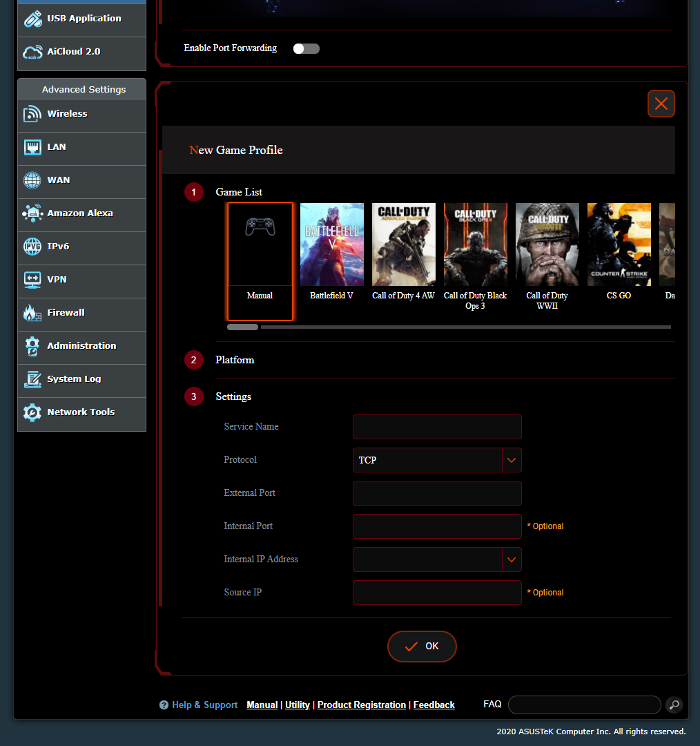Toggle Enable Port Forwarding switch
This screenshot has height=746, width=700.
(307, 48)
